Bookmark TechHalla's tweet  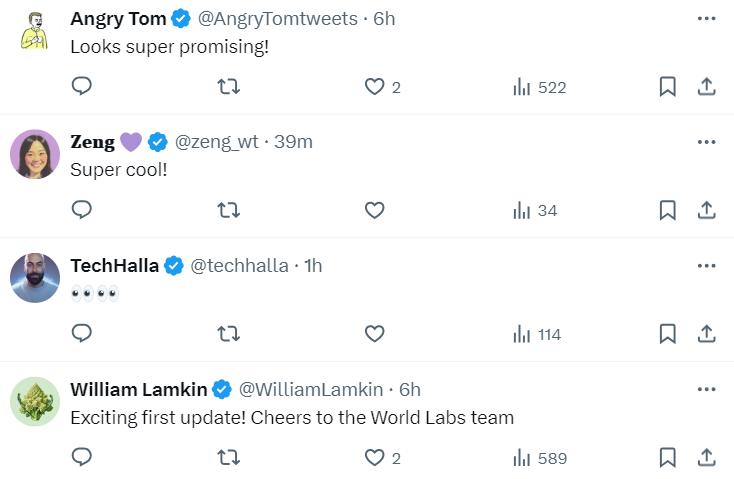667,334
